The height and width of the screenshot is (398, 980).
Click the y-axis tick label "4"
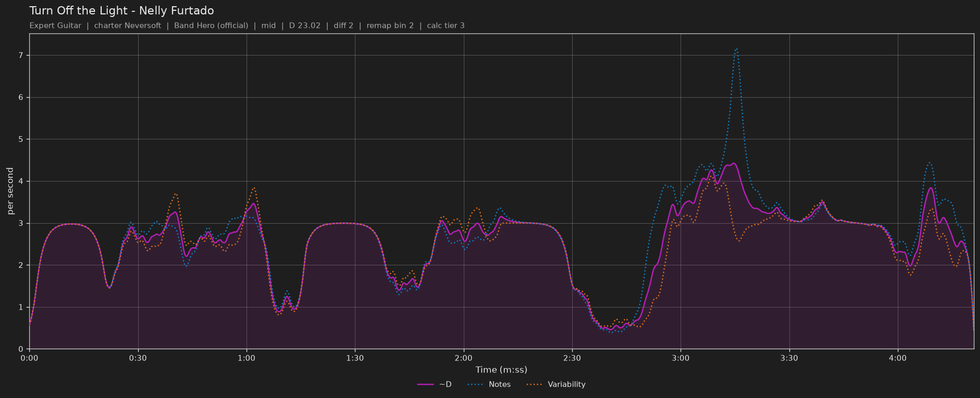22,182
